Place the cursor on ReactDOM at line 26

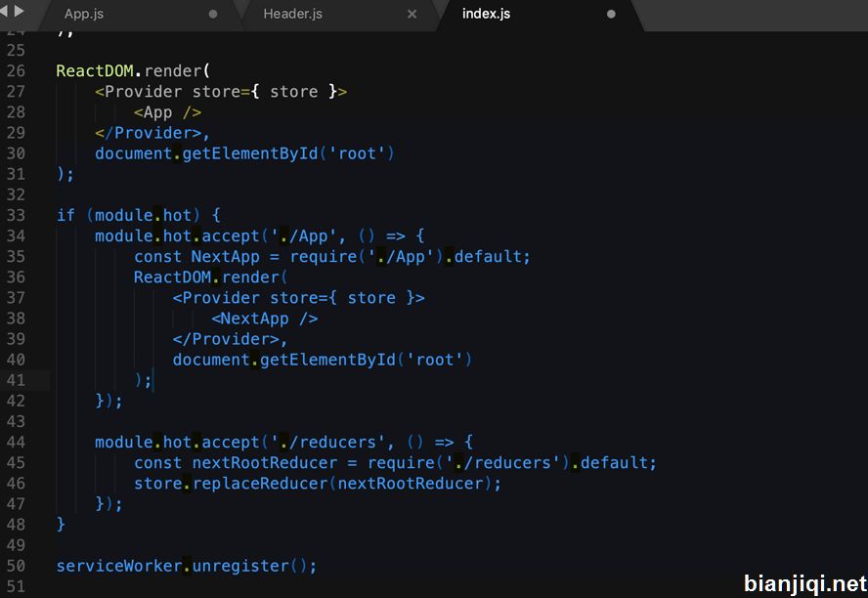[x=95, y=70]
